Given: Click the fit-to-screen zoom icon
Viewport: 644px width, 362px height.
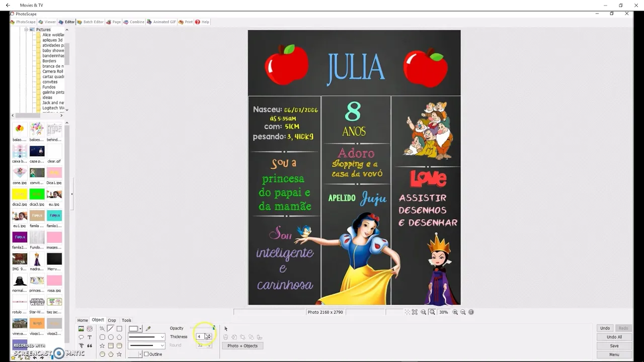Looking at the screenshot, I should pos(432,312).
